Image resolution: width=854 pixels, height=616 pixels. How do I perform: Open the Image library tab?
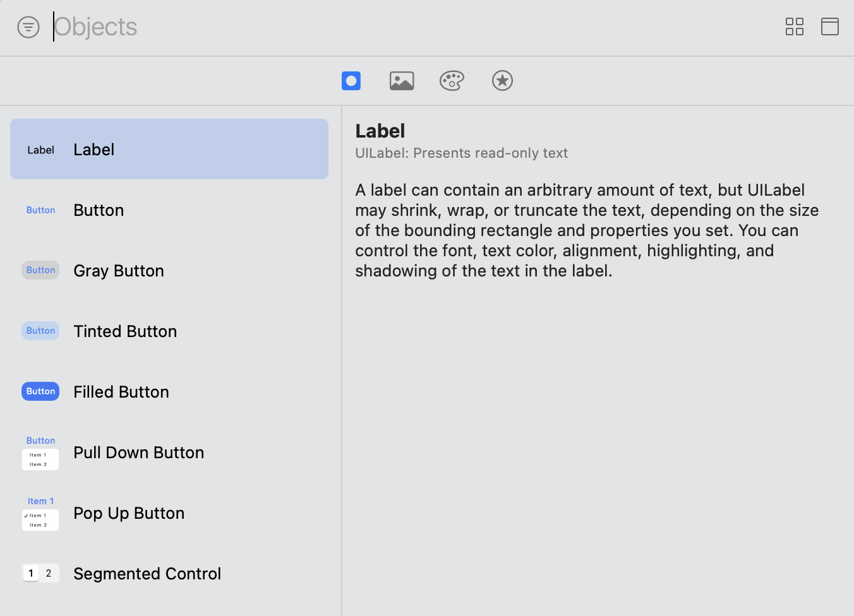[x=402, y=81]
